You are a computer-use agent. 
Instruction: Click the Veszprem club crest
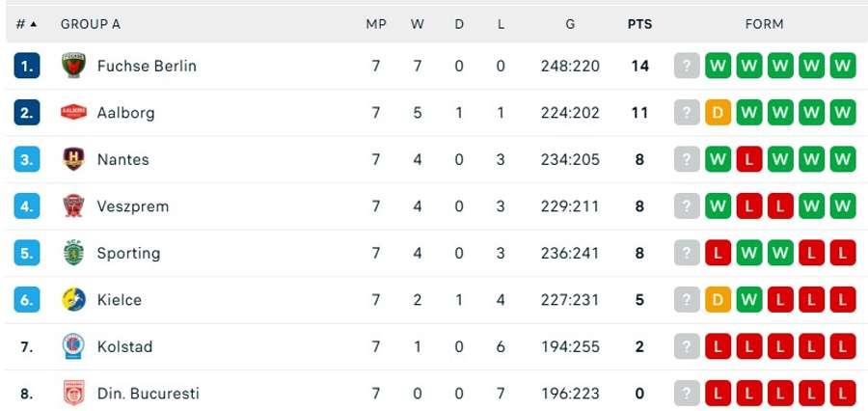[74, 206]
